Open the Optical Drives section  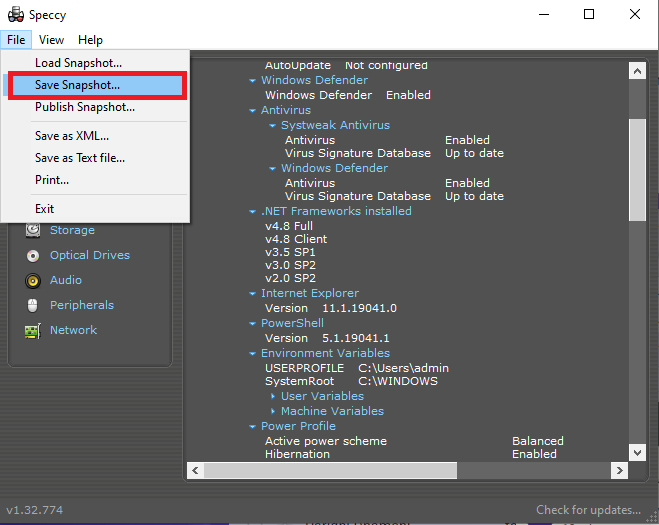(90, 255)
